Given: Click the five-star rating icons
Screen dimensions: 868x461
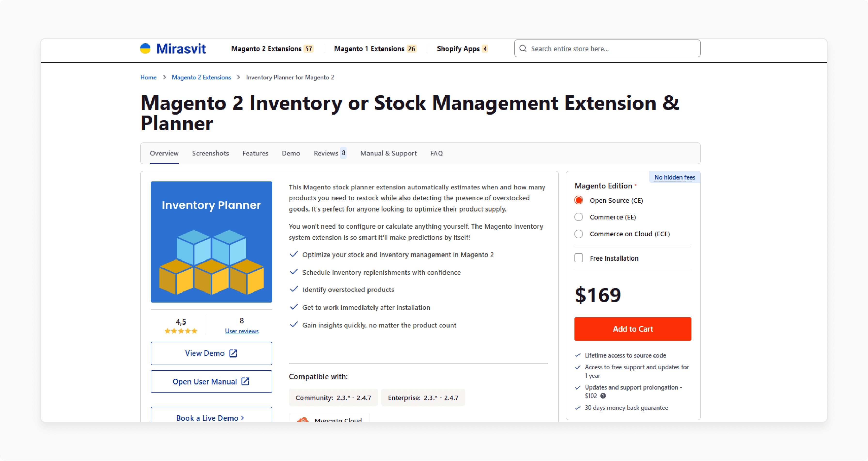Looking at the screenshot, I should point(181,331).
